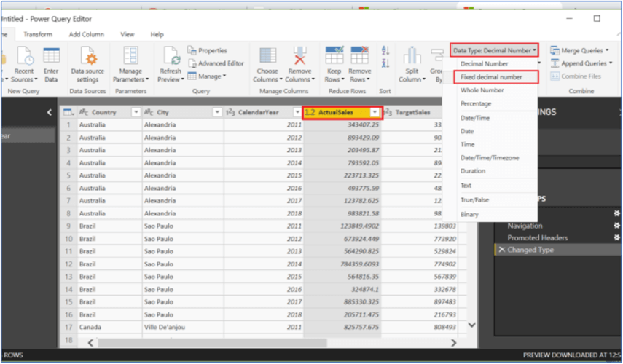This screenshot has height=364, width=623.
Task: Click the Enter Data icon
Action: tap(51, 57)
